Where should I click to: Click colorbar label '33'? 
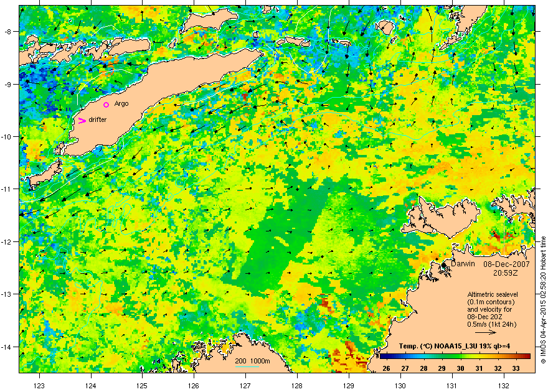516,368
